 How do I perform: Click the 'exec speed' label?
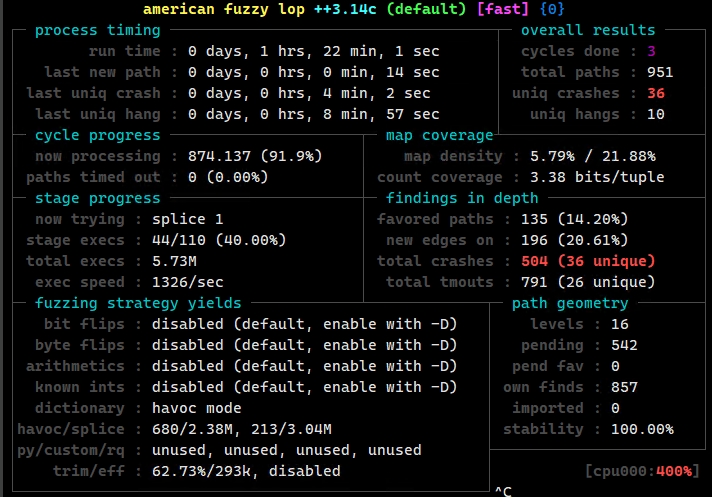80,282
